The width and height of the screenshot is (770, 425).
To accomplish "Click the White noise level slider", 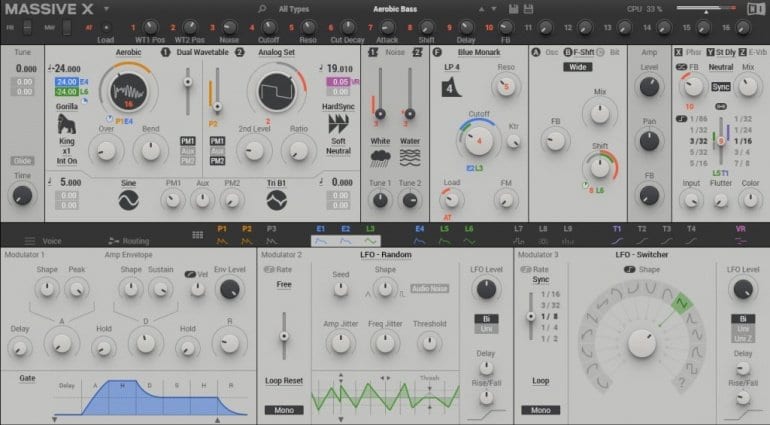I will [380, 94].
